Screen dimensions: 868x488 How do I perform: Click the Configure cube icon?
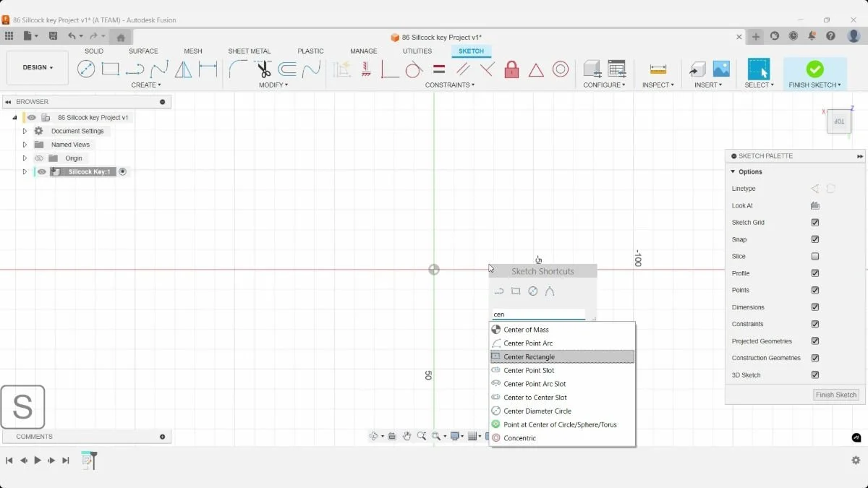(592, 69)
